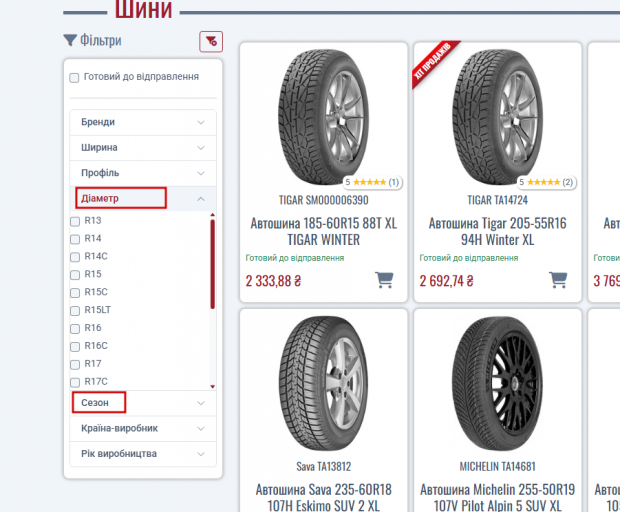Screen dimensions: 620x512
Task: Expand the Ширина filter section
Action: point(143,148)
